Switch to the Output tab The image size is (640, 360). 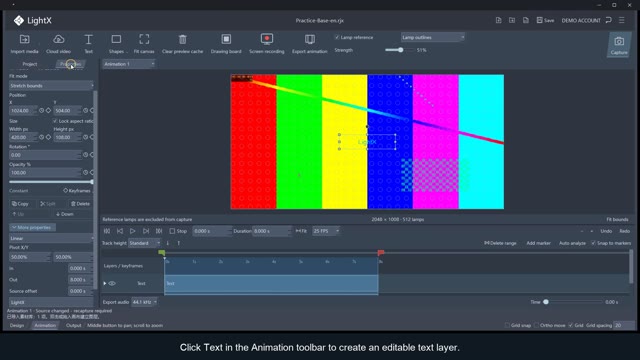click(73, 325)
